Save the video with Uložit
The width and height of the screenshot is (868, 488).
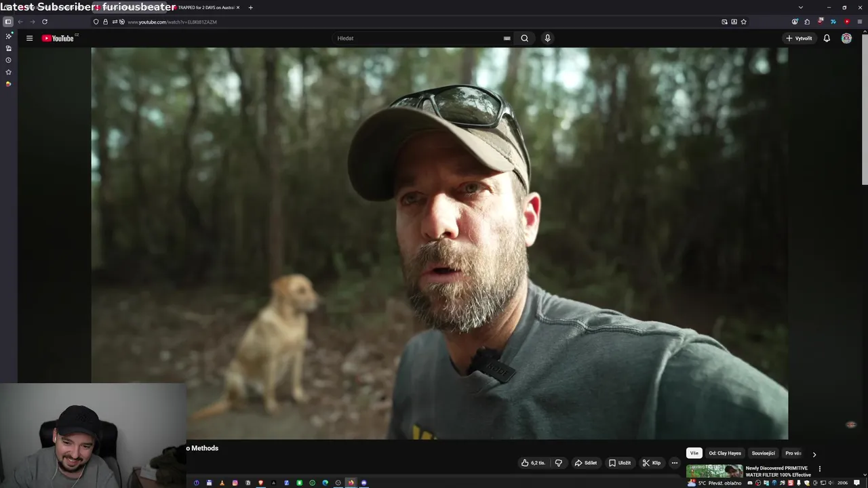[x=620, y=463]
